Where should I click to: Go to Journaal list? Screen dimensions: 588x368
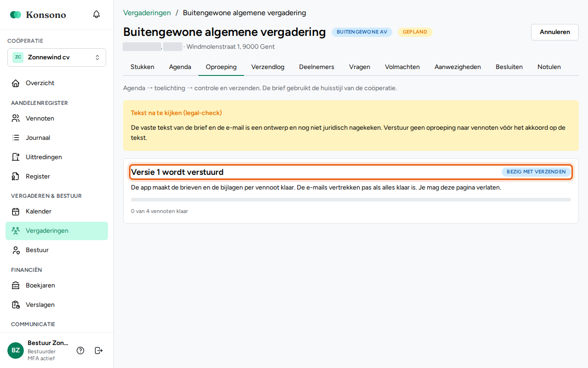coord(57,138)
